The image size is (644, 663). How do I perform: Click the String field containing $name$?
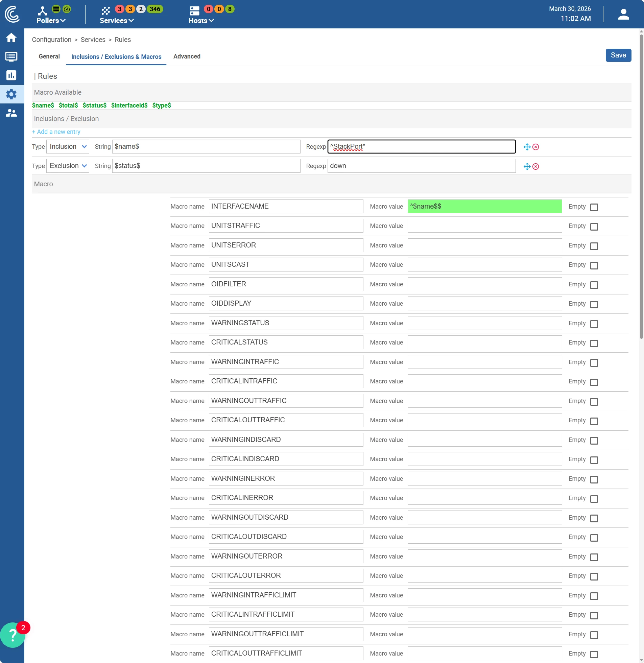point(206,146)
